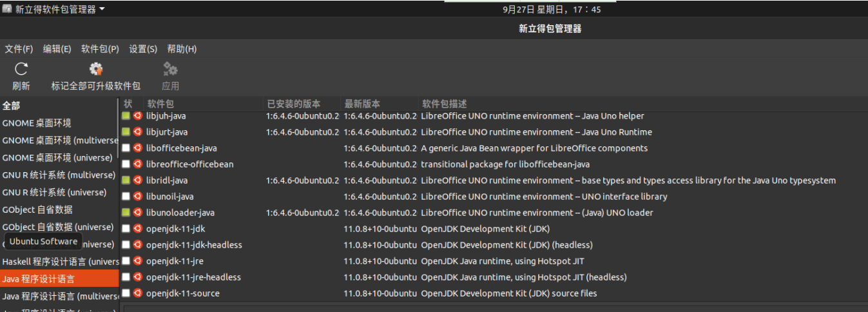Click Ubuntu support icon beside openjdk-11-jre
868x312 pixels.
point(137,261)
